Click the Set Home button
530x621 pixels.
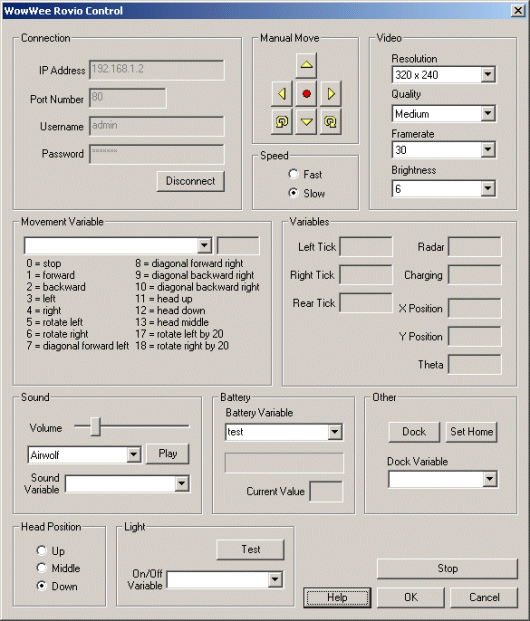click(x=471, y=432)
